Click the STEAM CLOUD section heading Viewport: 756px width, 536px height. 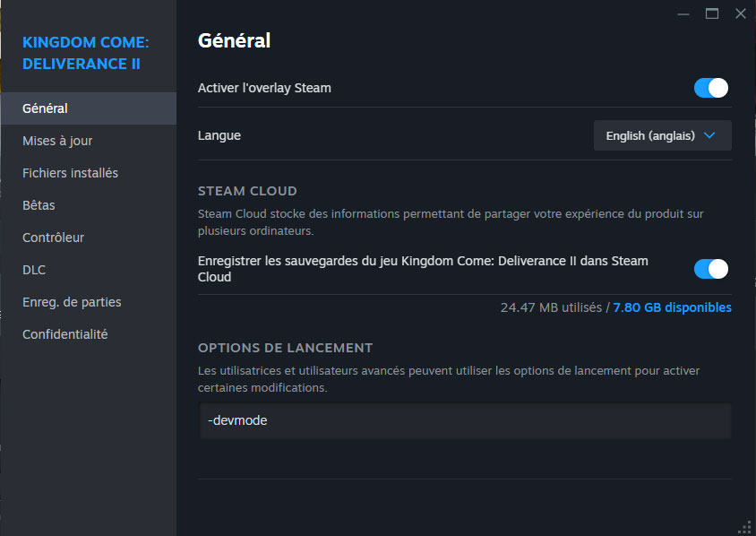pyautogui.click(x=247, y=191)
